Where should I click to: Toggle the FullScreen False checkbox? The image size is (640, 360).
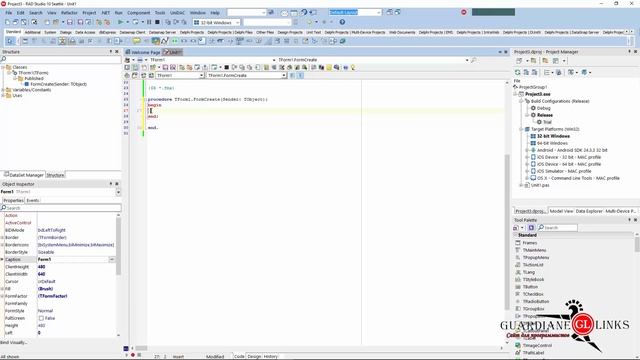41,318
